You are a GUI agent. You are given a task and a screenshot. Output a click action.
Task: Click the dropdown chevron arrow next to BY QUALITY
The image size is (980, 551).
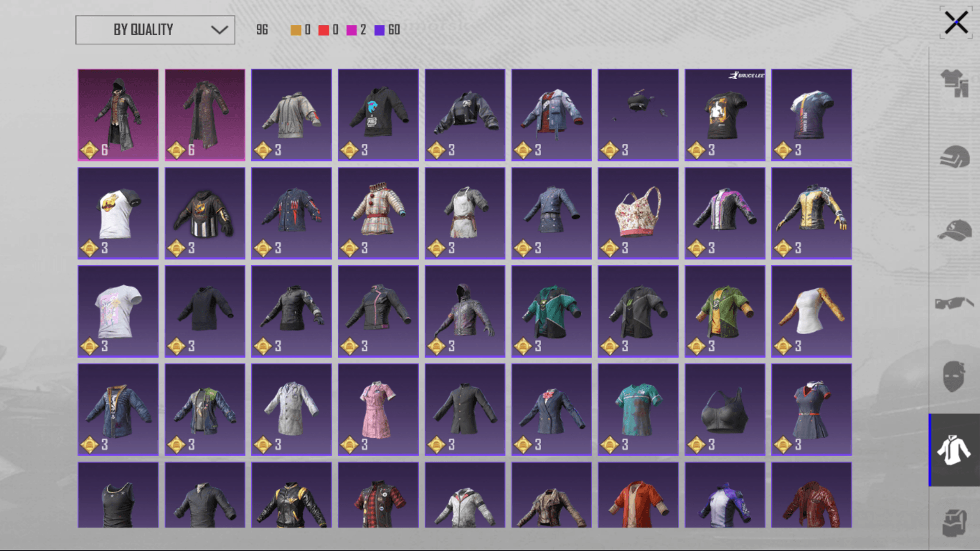(219, 30)
